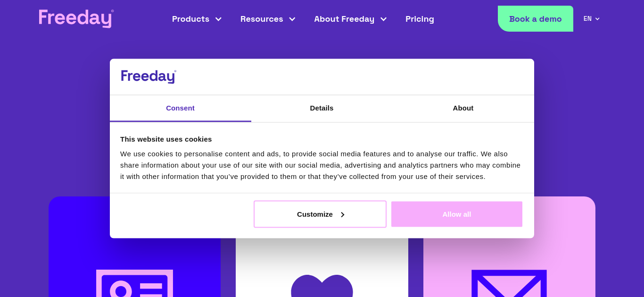This screenshot has height=297, width=644.
Task: Switch to the About tab in the dialog
Action: pyautogui.click(x=463, y=108)
